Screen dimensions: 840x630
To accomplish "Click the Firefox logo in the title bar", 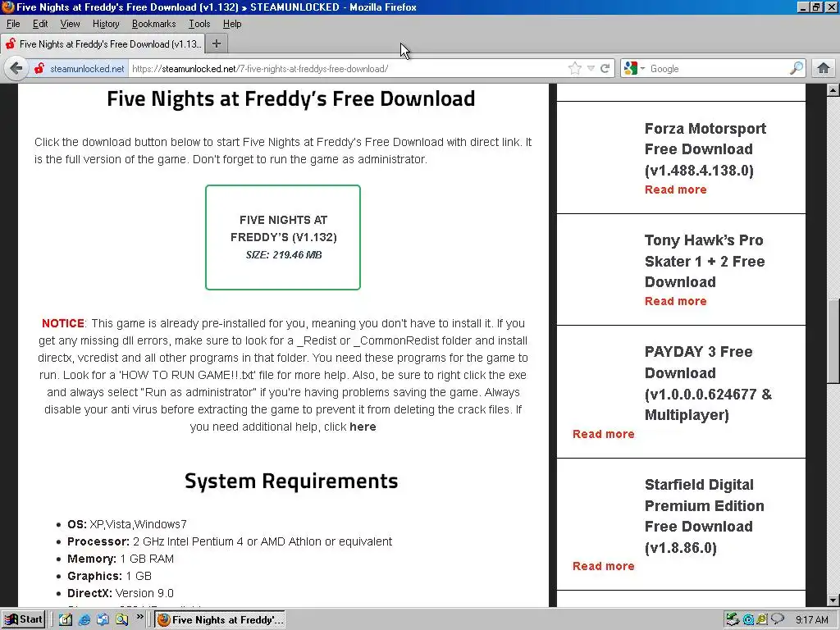I will [7, 7].
